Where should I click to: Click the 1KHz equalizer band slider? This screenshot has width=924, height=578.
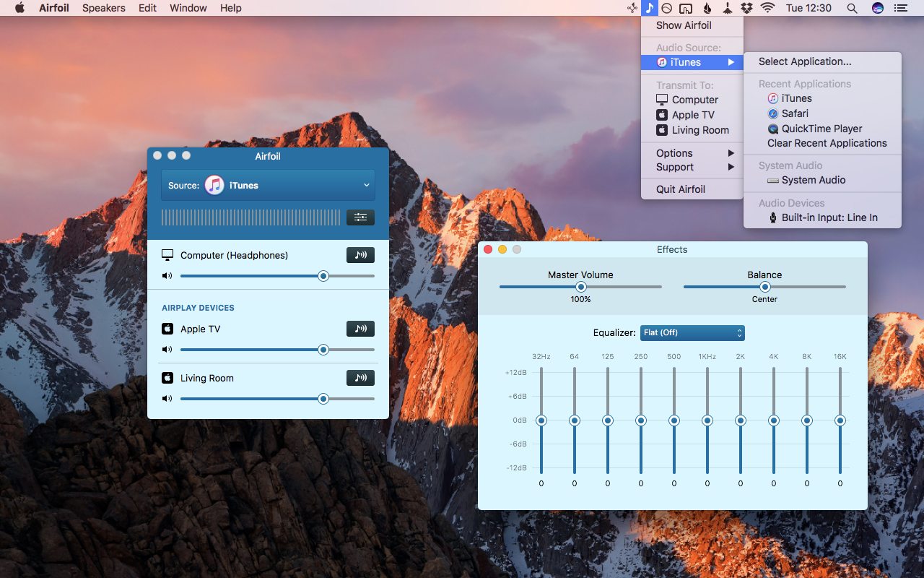[707, 420]
